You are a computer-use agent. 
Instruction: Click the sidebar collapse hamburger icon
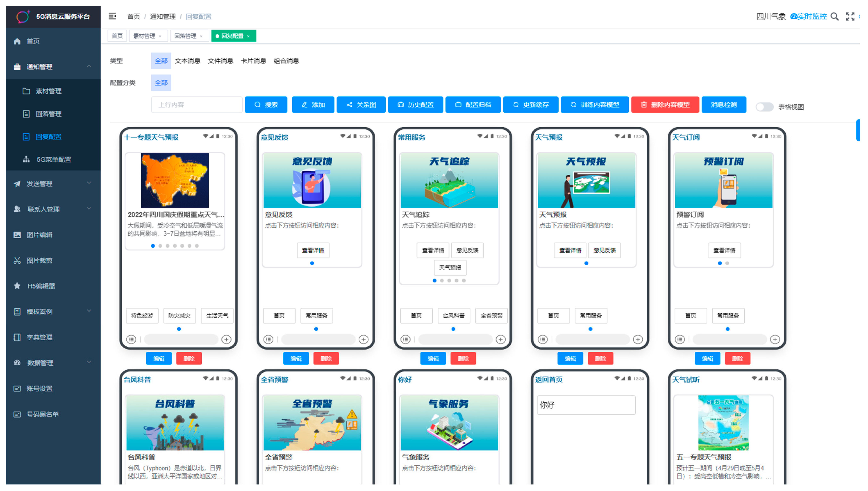pos(112,16)
